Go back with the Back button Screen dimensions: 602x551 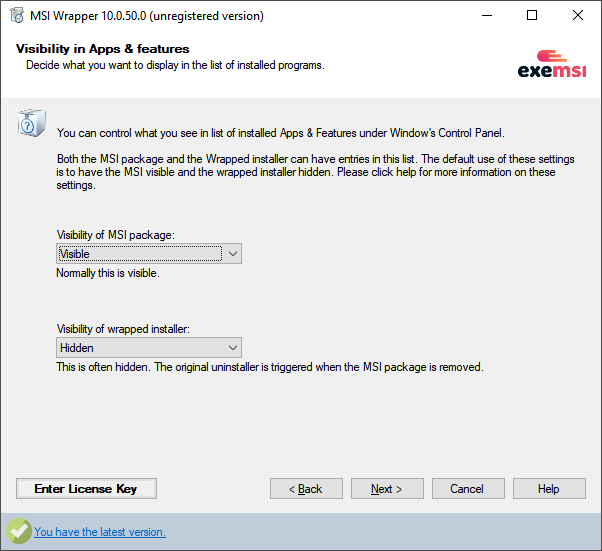point(306,489)
